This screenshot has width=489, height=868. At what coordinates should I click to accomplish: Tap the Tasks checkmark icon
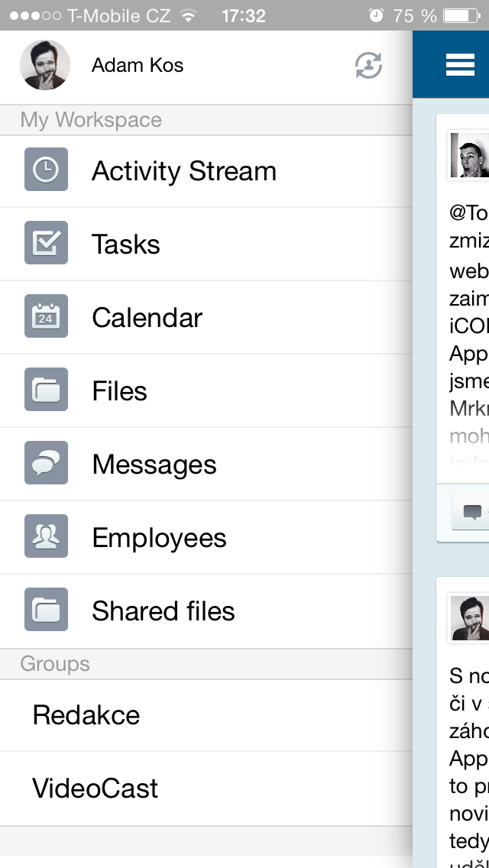pos(46,243)
